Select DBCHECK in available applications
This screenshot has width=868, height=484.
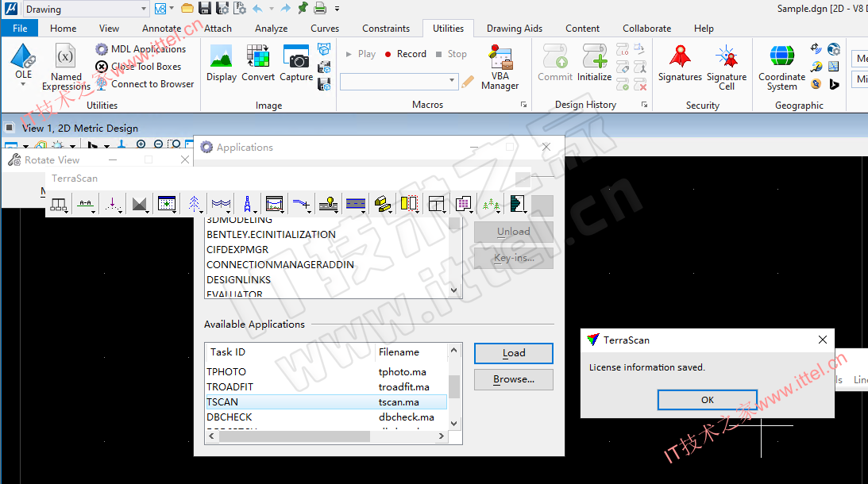326,417
